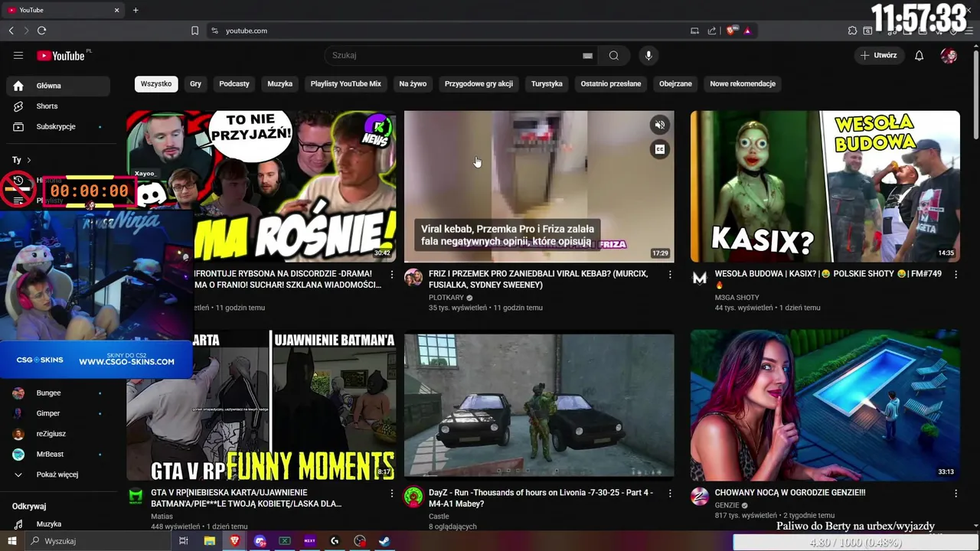Viewport: 980px width, 551px height.
Task: Click the browser reload button
Action: tap(41, 31)
